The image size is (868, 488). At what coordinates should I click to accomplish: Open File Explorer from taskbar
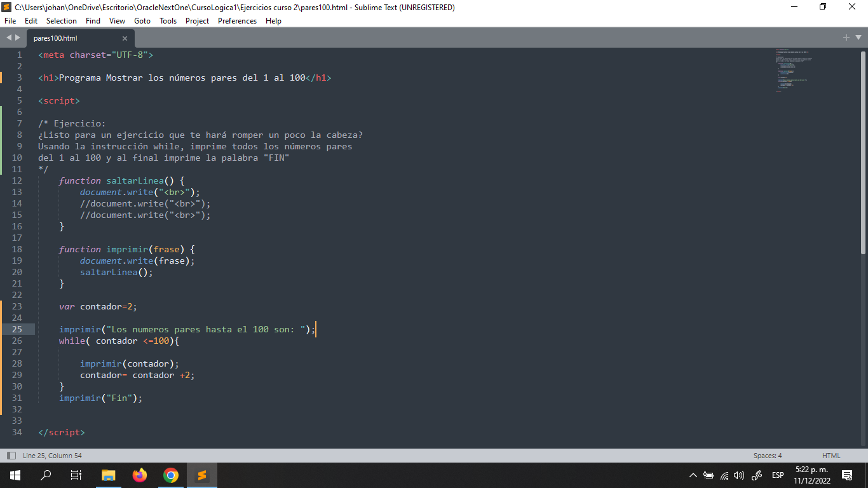tap(109, 475)
